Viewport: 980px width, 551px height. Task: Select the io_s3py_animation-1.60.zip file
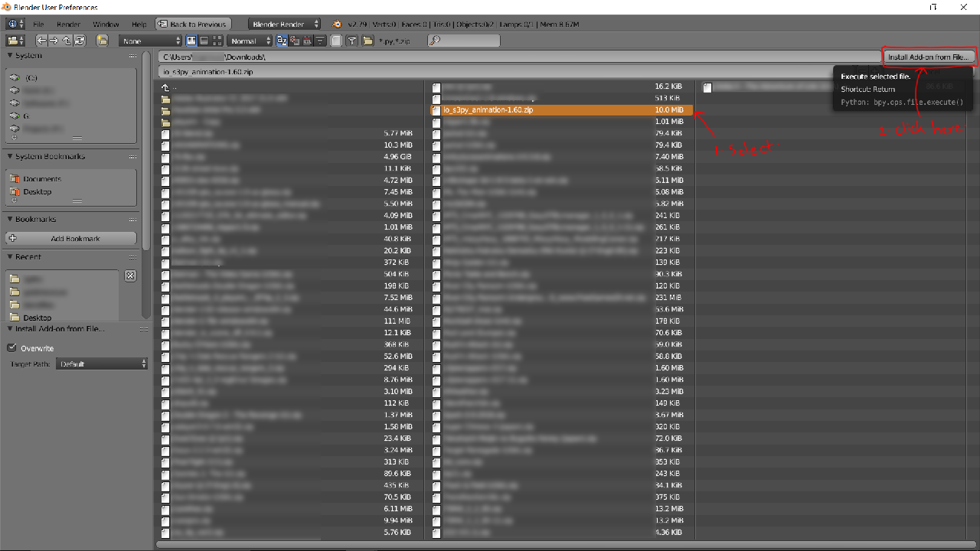[561, 110]
